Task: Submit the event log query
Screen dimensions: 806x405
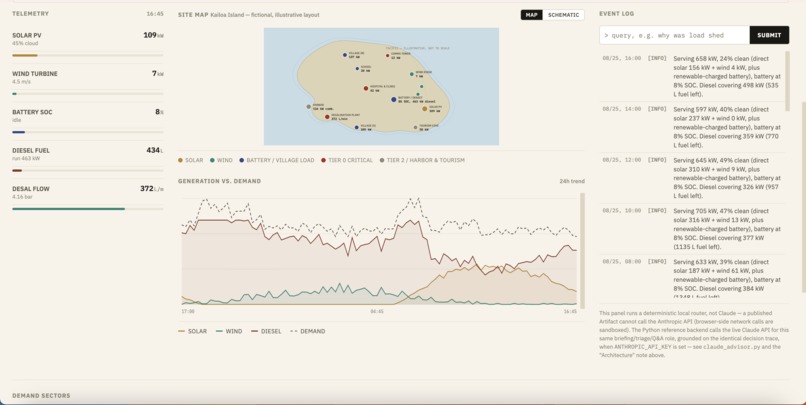Action: click(x=769, y=35)
